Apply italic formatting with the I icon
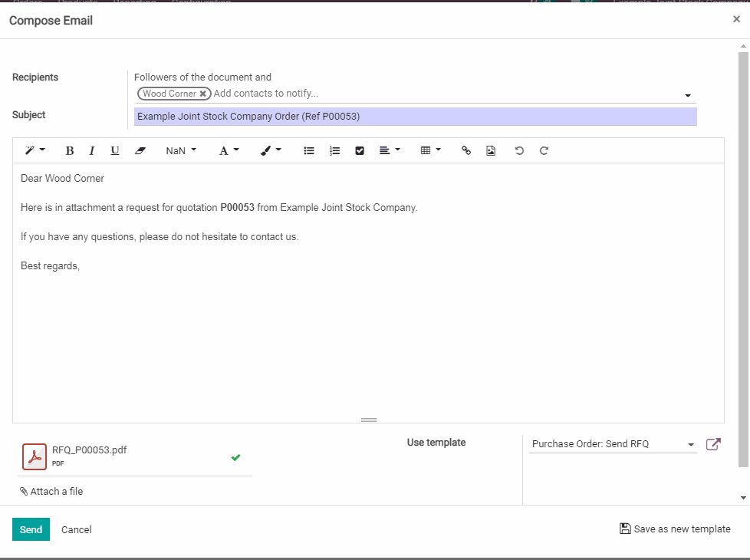The height and width of the screenshot is (560, 750). click(x=92, y=151)
